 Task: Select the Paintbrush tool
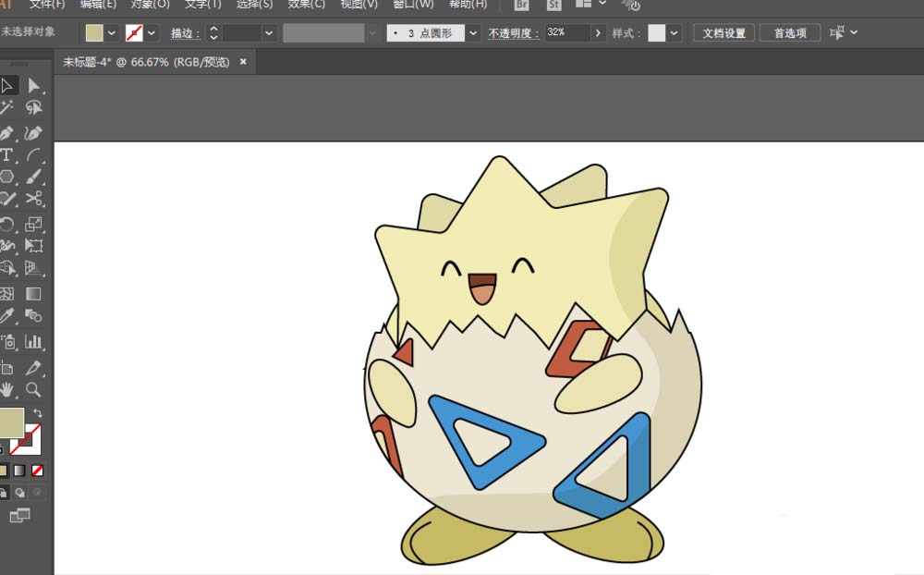[x=33, y=177]
